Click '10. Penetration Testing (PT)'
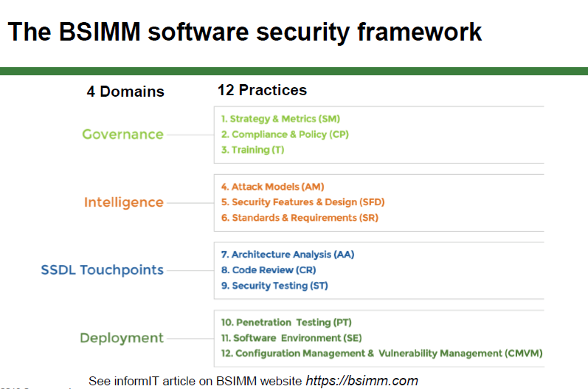The width and height of the screenshot is (588, 389). point(286,323)
